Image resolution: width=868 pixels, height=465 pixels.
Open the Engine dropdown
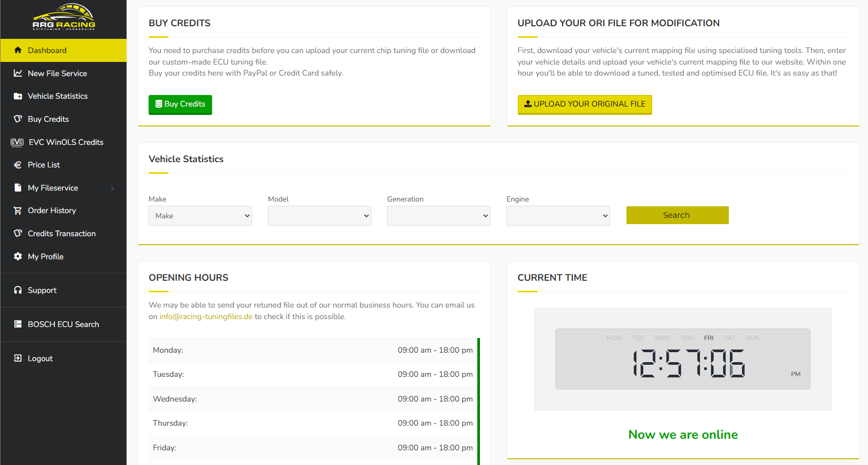click(x=558, y=216)
